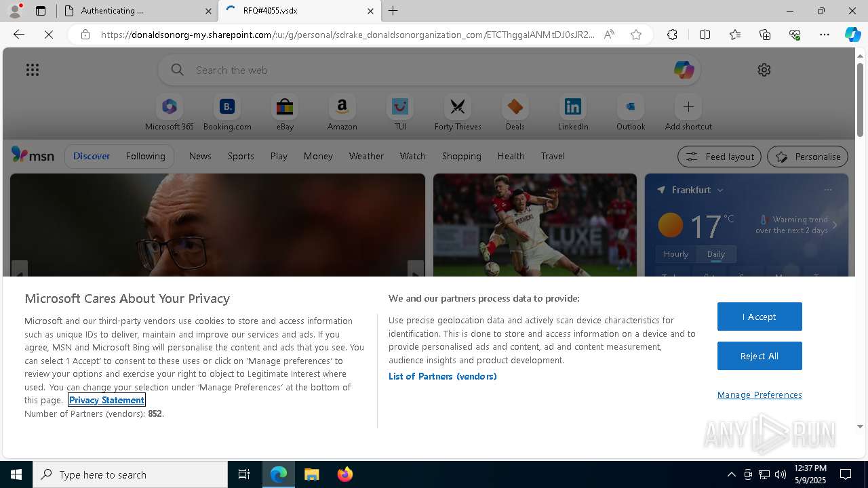Open the LinkedIn shortcut
Viewport: 868px width, 488px height.
573,113
